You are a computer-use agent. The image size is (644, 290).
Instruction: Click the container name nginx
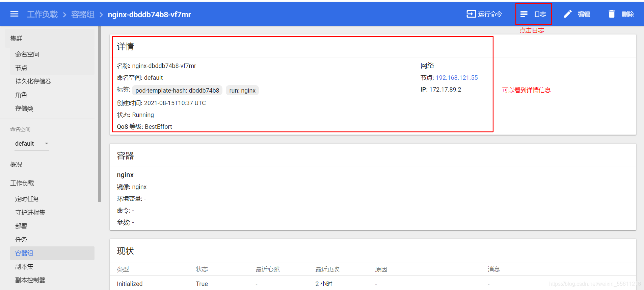[125, 175]
